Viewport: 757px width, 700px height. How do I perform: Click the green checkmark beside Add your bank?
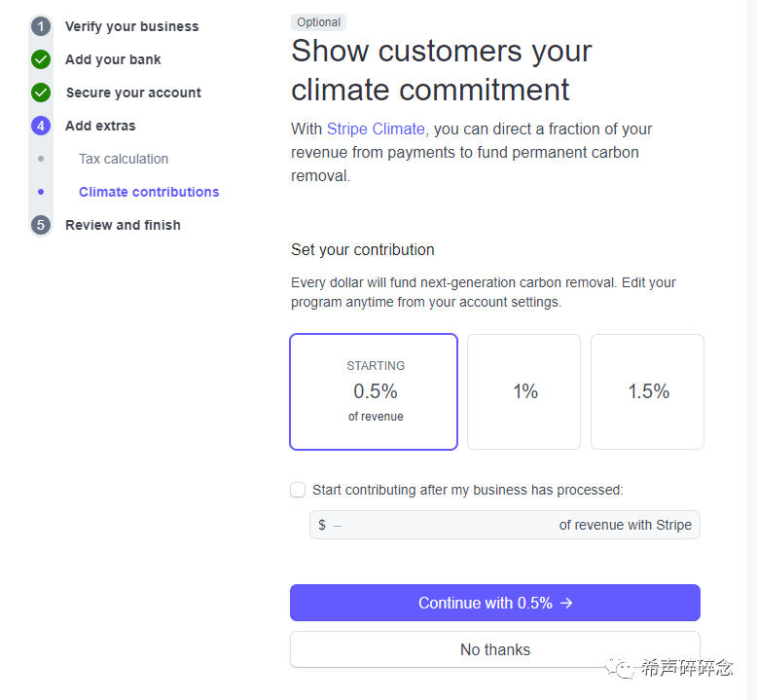point(41,59)
